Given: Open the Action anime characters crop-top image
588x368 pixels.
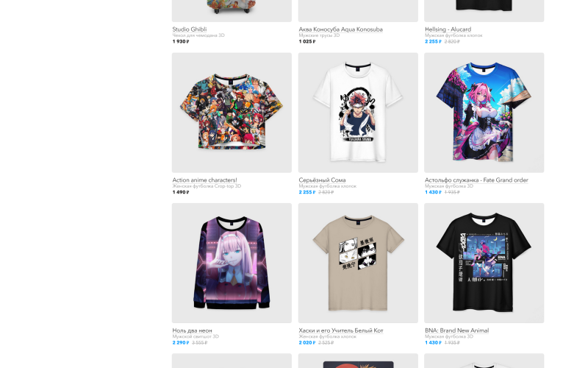Looking at the screenshot, I should click(232, 113).
